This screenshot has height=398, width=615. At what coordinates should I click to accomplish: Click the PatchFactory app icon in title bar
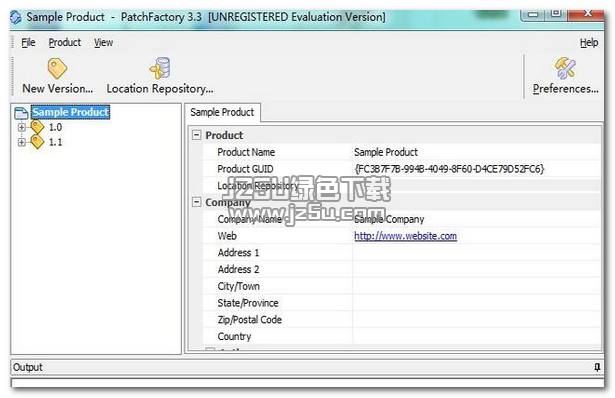click(16, 17)
